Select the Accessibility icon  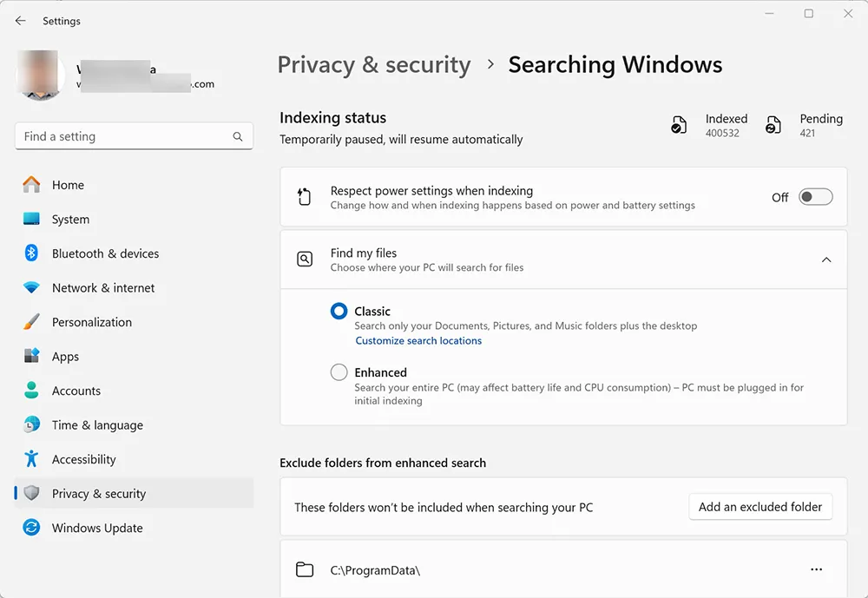pyautogui.click(x=33, y=459)
